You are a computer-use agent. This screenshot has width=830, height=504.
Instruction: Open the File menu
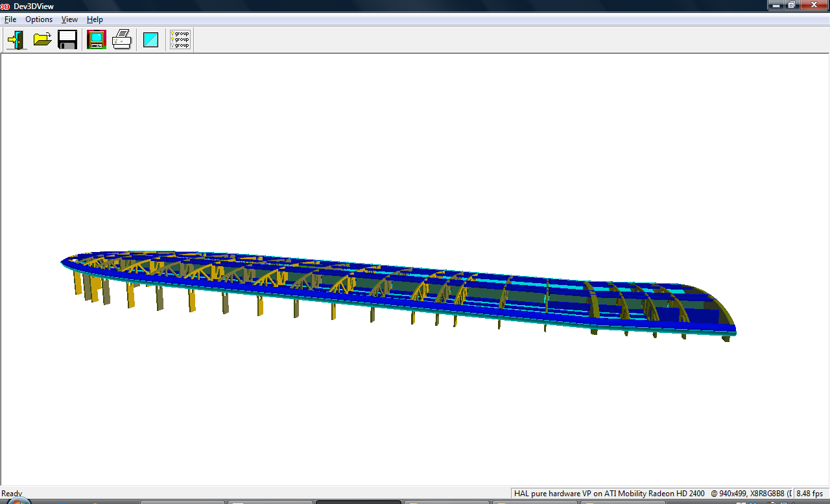tap(10, 19)
